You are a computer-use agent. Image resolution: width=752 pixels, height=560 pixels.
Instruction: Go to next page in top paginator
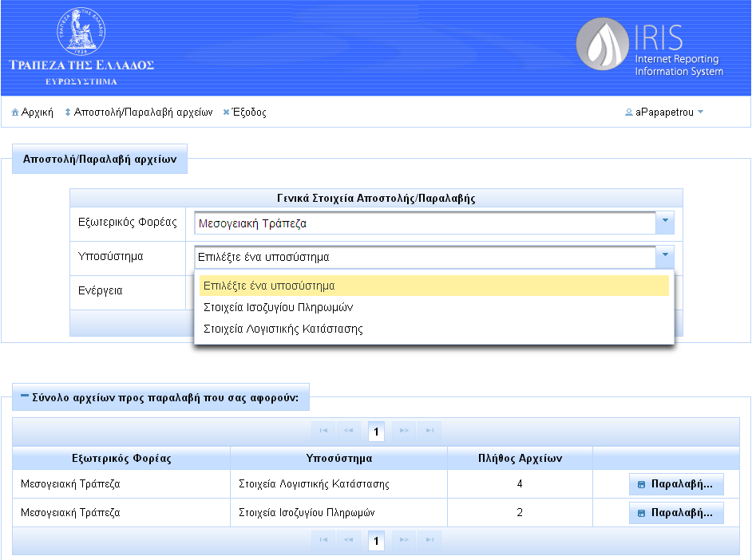pos(404,431)
